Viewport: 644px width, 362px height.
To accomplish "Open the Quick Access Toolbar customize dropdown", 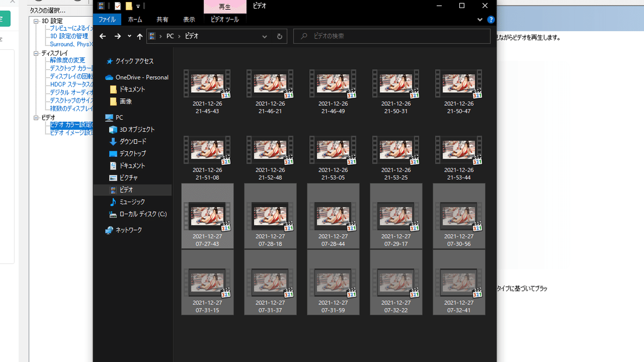I will tap(138, 6).
